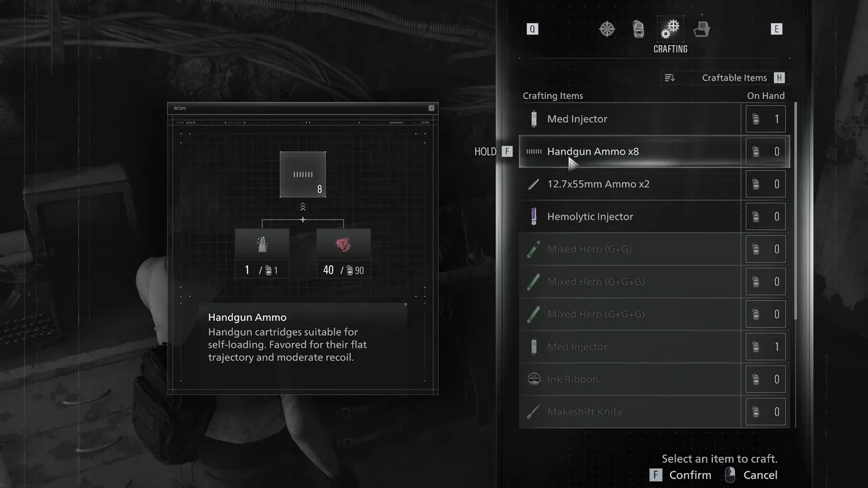Close the Recipe panel with X
868x488 pixels.
coord(431,108)
